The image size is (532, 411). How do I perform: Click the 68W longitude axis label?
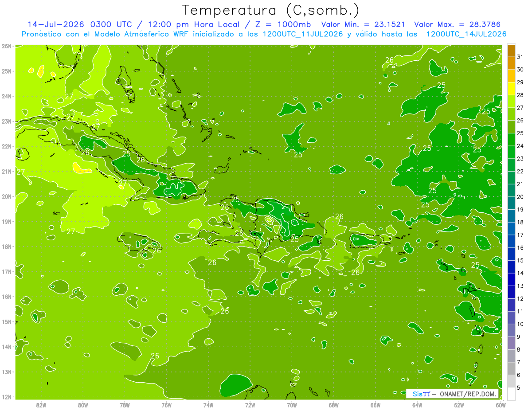click(x=334, y=405)
